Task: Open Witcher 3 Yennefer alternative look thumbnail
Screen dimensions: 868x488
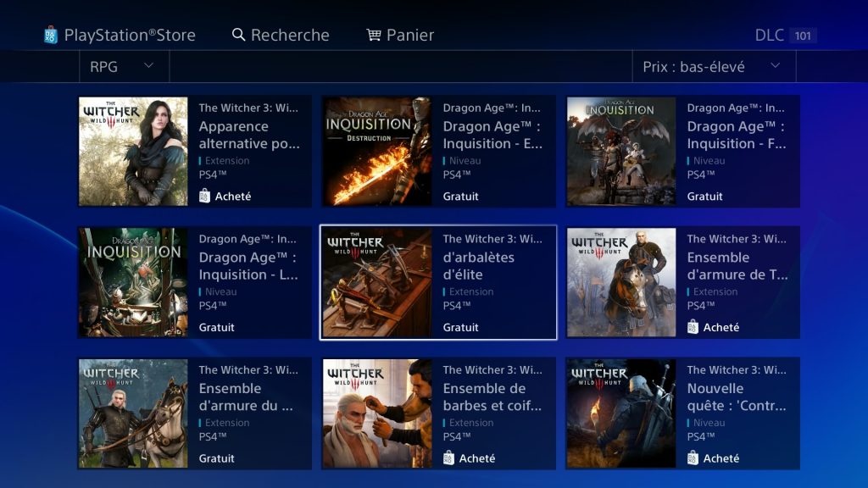Action: pyautogui.click(x=133, y=152)
